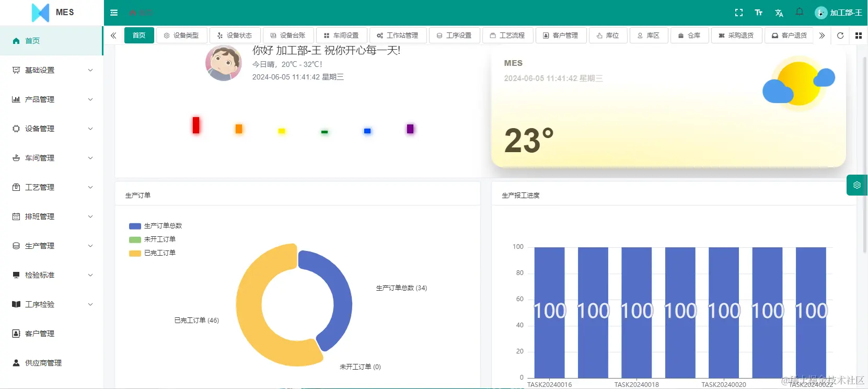
Task: Open the 工艺流程 tab
Action: click(x=507, y=36)
